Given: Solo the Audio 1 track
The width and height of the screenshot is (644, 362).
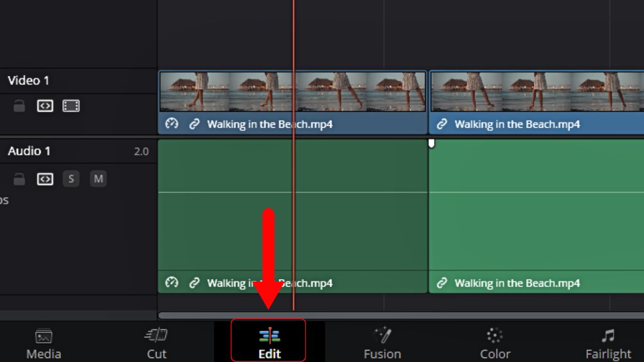Looking at the screenshot, I should [x=71, y=178].
